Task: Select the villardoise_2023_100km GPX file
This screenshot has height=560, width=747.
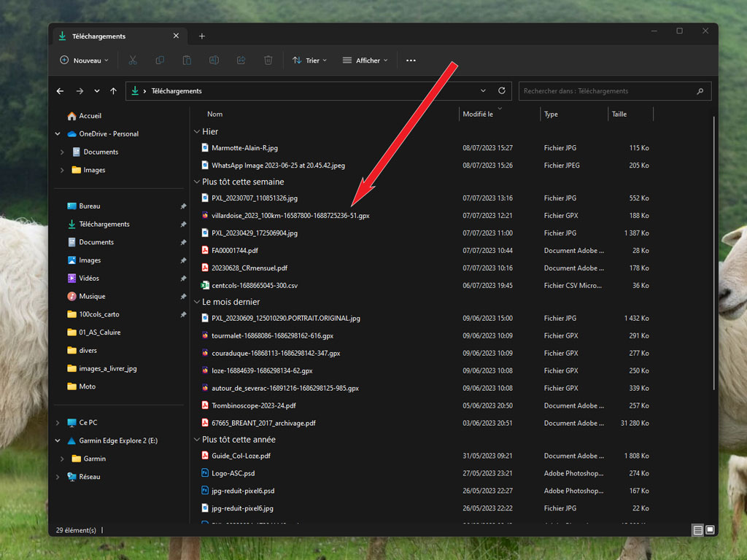Action: click(x=290, y=216)
